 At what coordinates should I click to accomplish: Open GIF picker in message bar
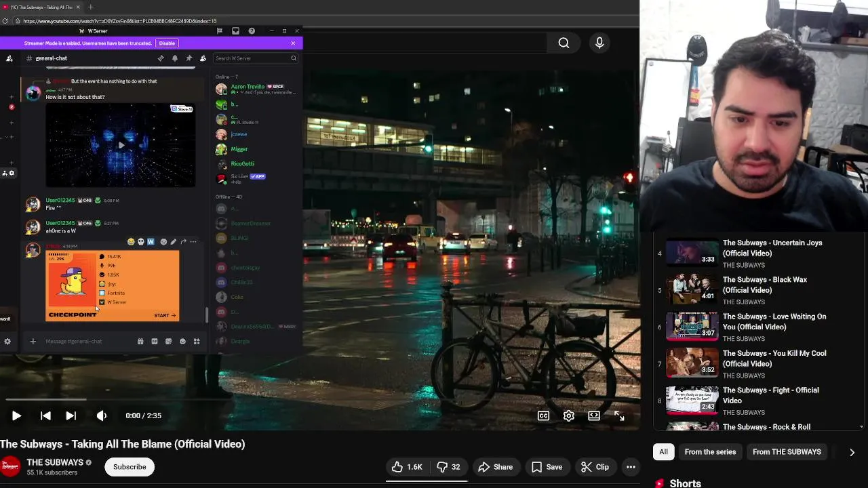tap(155, 342)
